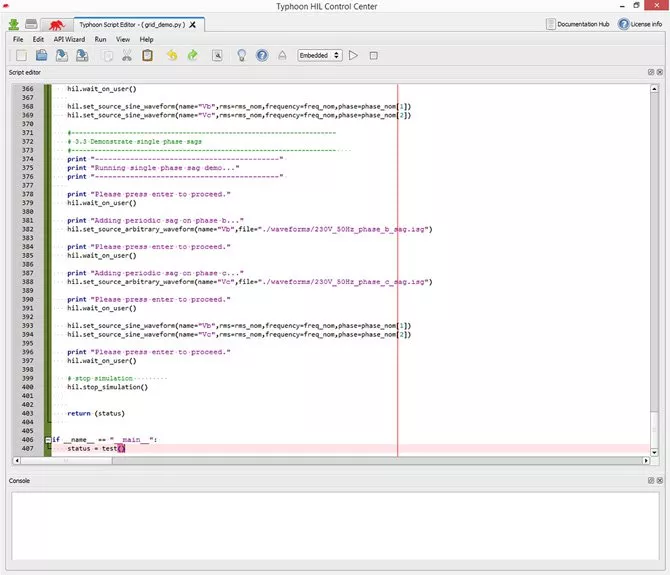670x575 pixels.
Task: Redo the last undone edit
Action: (193, 56)
